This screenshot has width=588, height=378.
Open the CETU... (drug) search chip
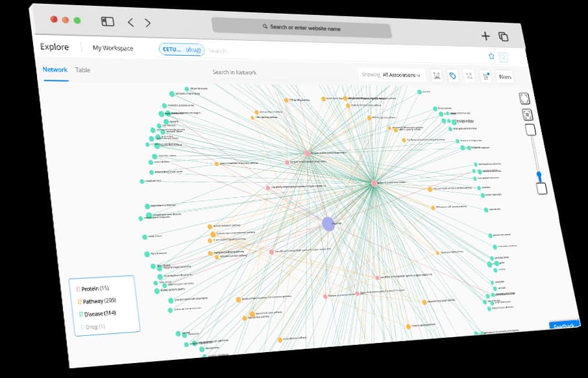point(181,49)
